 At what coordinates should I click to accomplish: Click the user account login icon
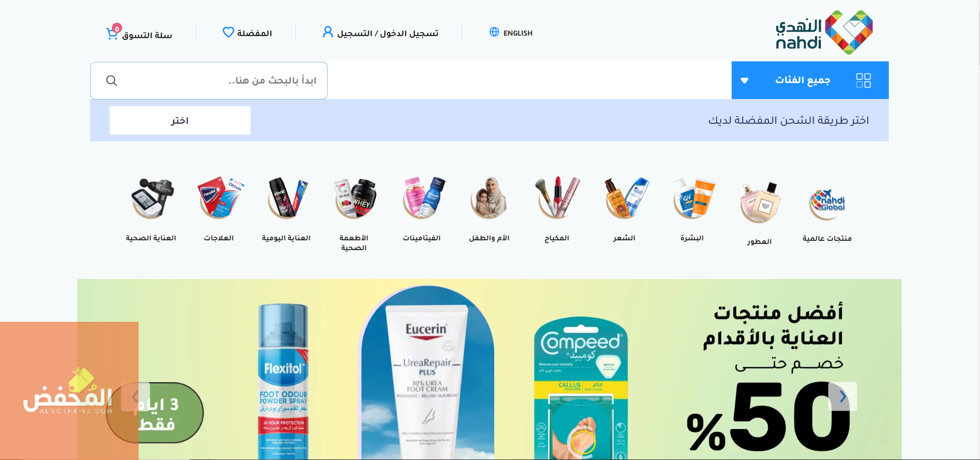click(x=328, y=32)
